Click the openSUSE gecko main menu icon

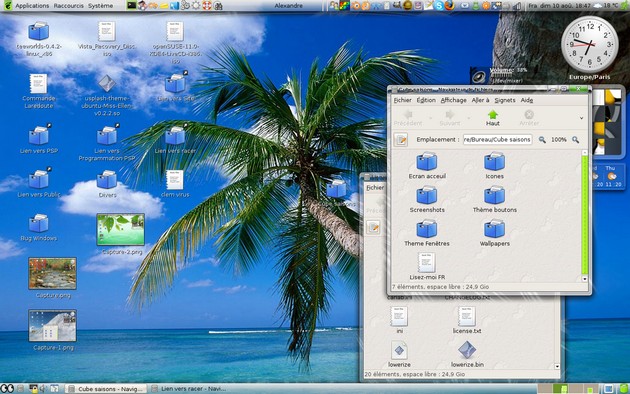[7, 5]
